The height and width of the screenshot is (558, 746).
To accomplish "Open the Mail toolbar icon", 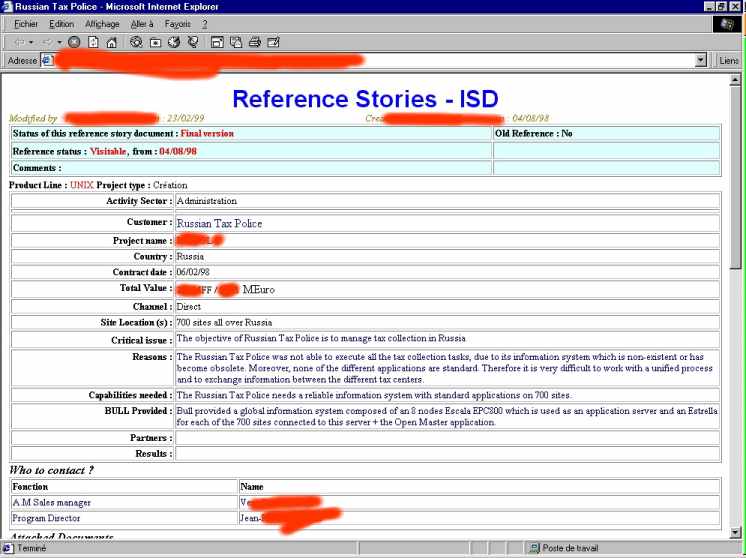I will pyautogui.click(x=236, y=42).
